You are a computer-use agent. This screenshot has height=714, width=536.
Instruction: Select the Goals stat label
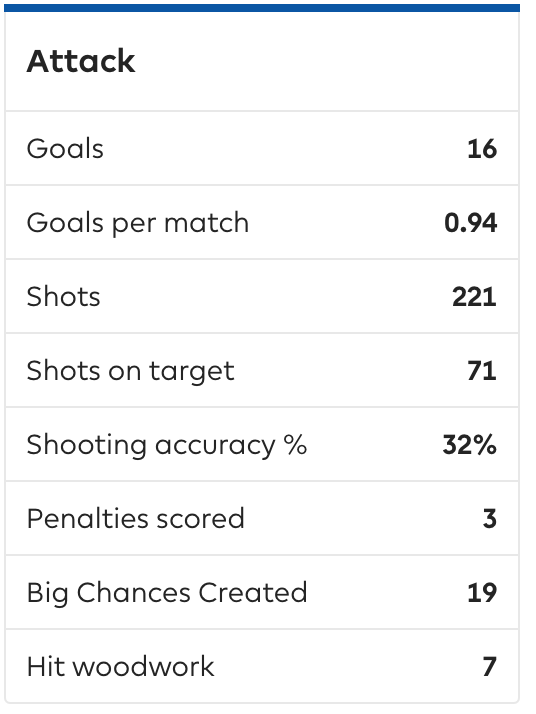coord(65,148)
